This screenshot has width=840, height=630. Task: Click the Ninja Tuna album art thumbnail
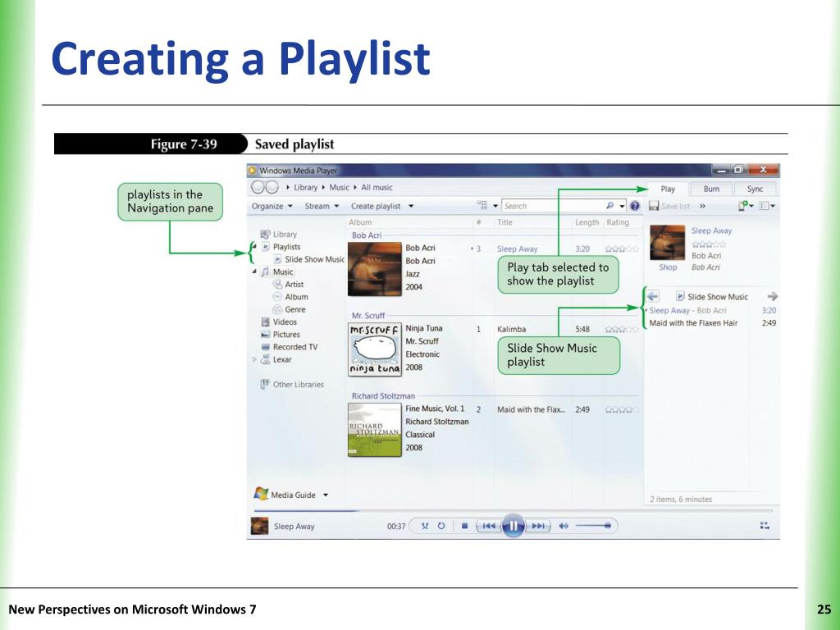374,349
